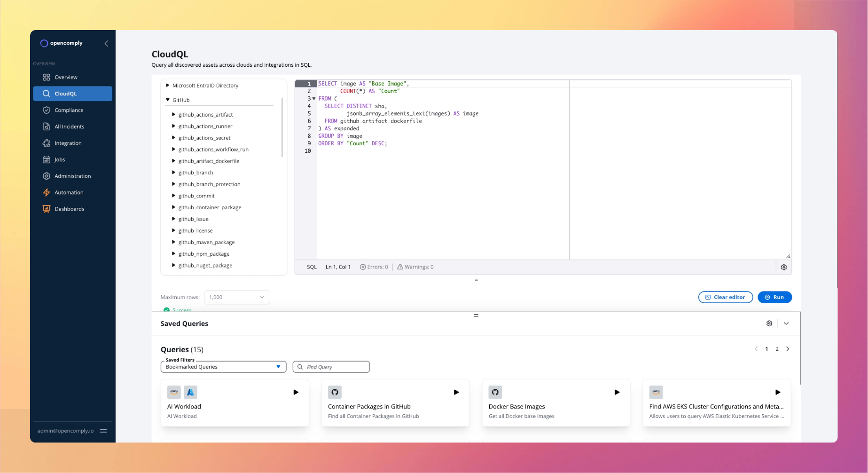Select github_nuget_package table entry

pos(205,266)
